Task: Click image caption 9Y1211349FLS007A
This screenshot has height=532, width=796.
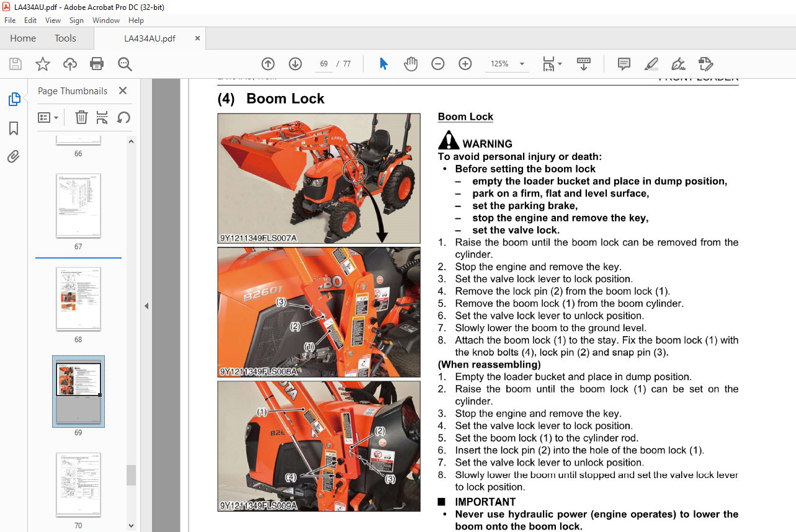Action: pos(258,237)
